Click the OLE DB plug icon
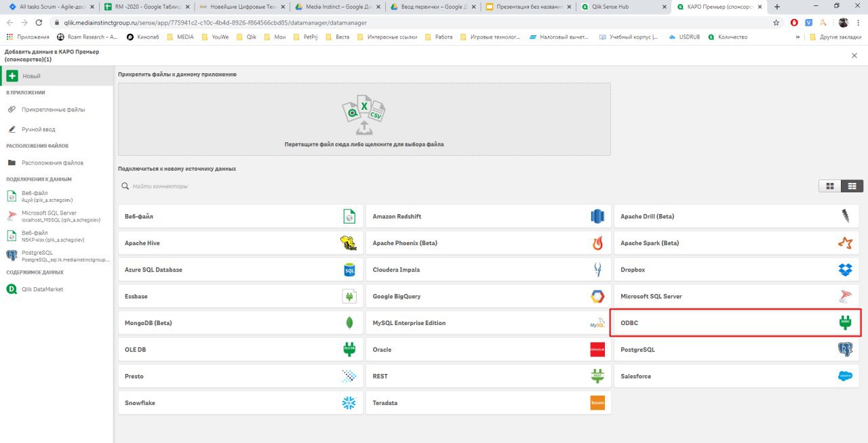868x443 pixels. tap(349, 350)
